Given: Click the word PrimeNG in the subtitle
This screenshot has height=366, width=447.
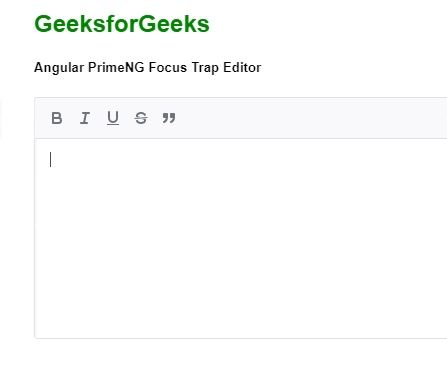Looking at the screenshot, I should 116,67.
